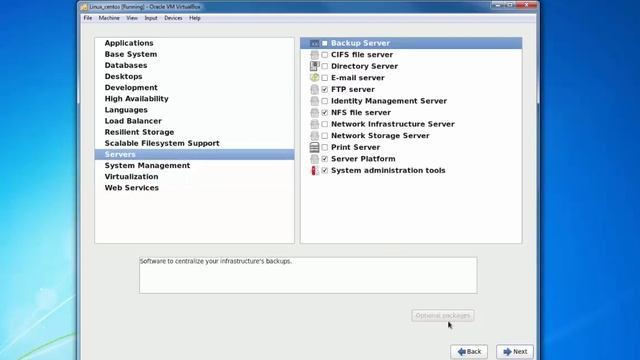The image size is (640, 360).
Task: Open the Help menu
Action: (x=195, y=18)
